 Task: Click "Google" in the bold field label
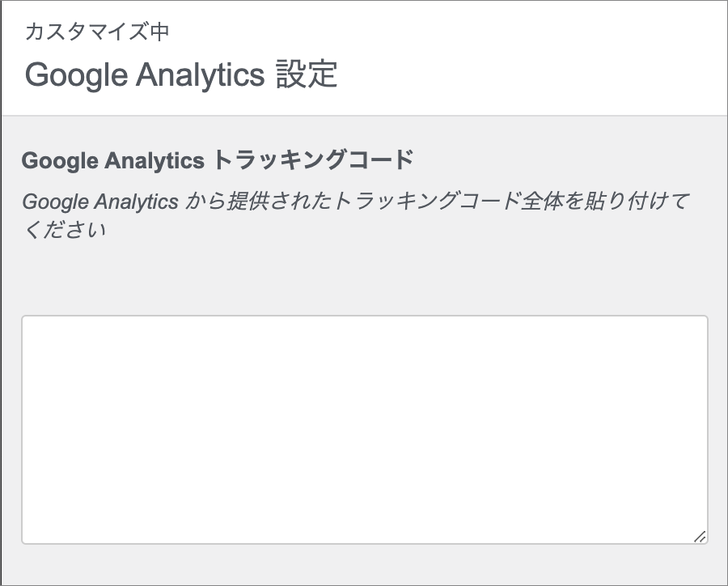point(60,160)
